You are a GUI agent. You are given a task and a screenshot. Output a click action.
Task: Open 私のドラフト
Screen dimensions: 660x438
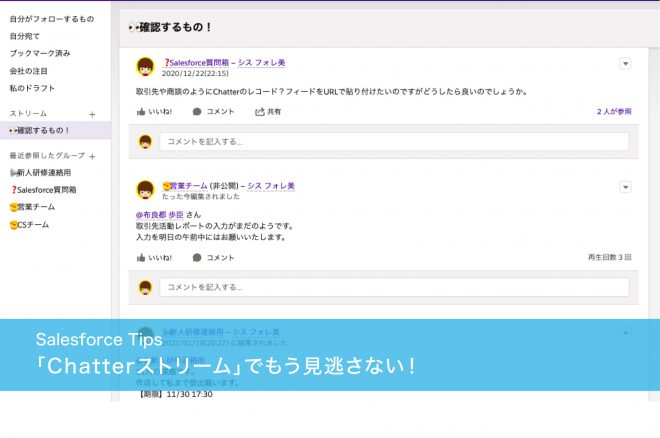[32, 88]
